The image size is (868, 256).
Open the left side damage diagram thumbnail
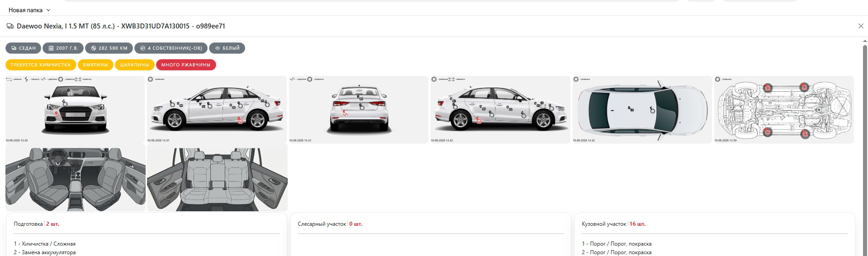point(217,109)
